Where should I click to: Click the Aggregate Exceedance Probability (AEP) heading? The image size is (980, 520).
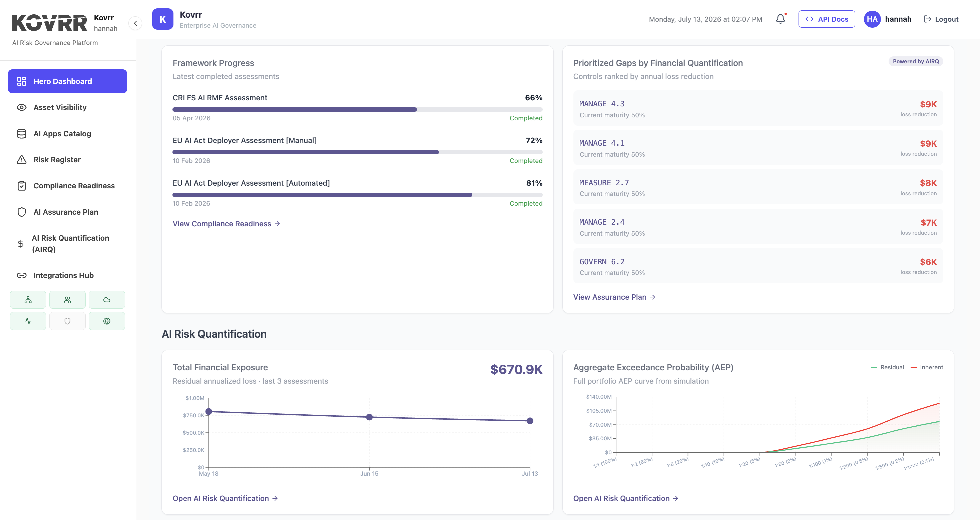point(653,367)
